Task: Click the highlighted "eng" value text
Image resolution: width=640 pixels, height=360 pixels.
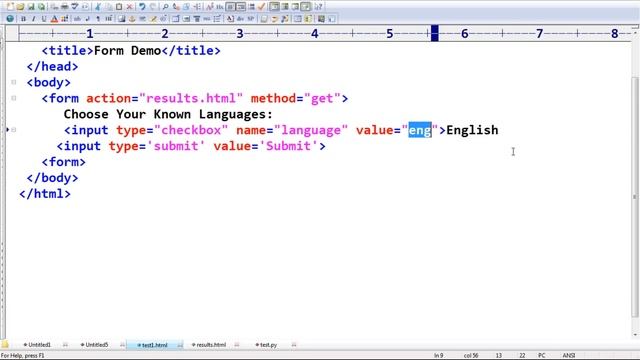Action: pos(420,130)
